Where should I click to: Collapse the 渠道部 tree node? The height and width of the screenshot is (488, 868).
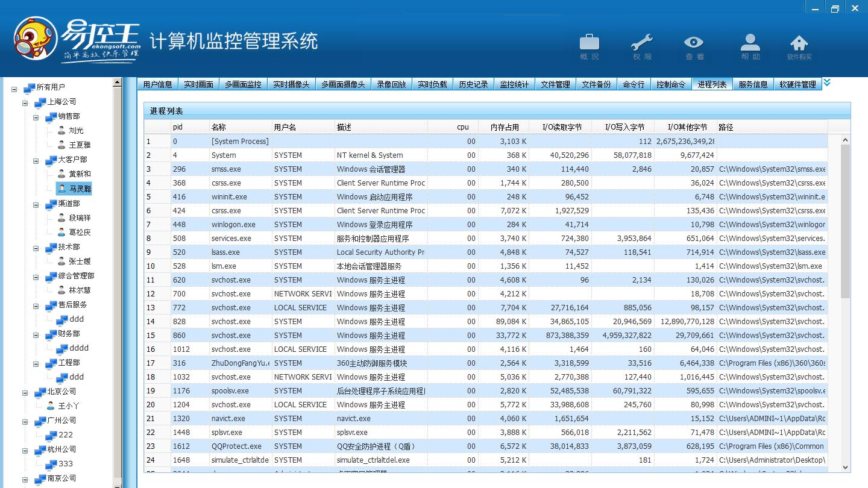coord(36,205)
